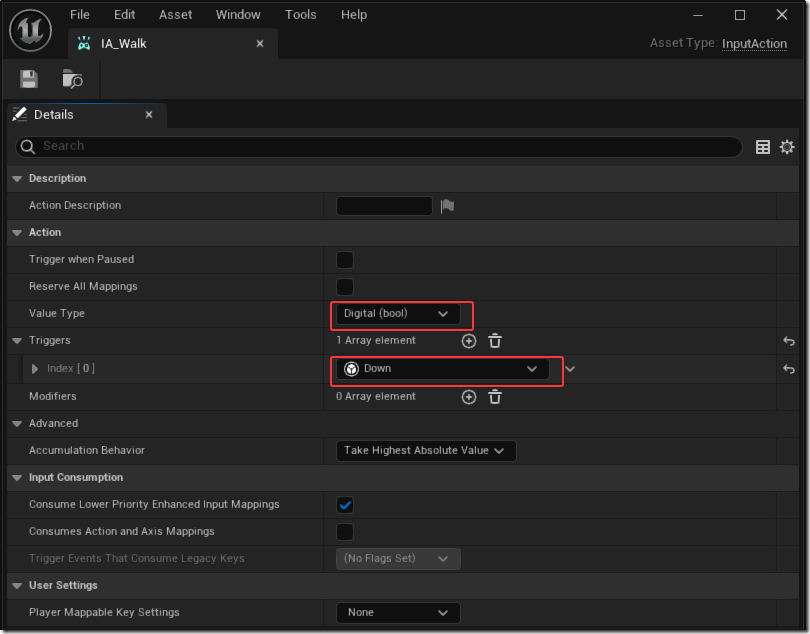Select the IA_Walk asset tab

pos(173,44)
